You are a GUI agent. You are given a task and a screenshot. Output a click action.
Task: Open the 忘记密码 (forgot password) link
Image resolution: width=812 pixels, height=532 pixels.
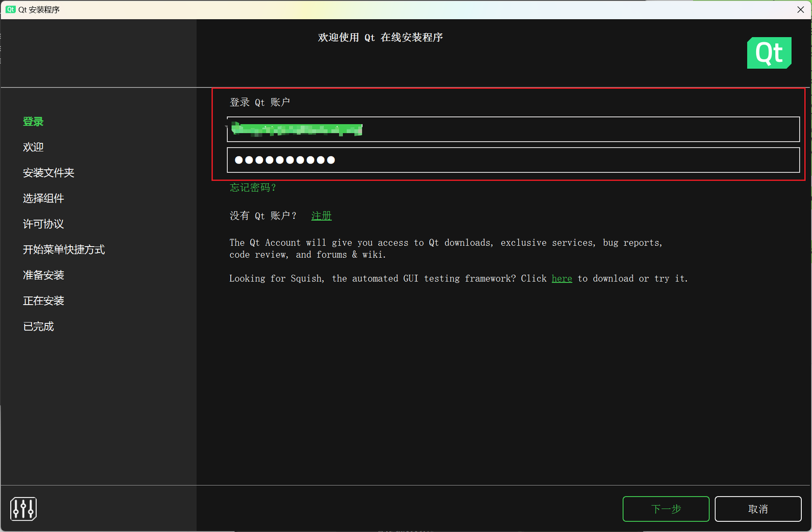253,187
